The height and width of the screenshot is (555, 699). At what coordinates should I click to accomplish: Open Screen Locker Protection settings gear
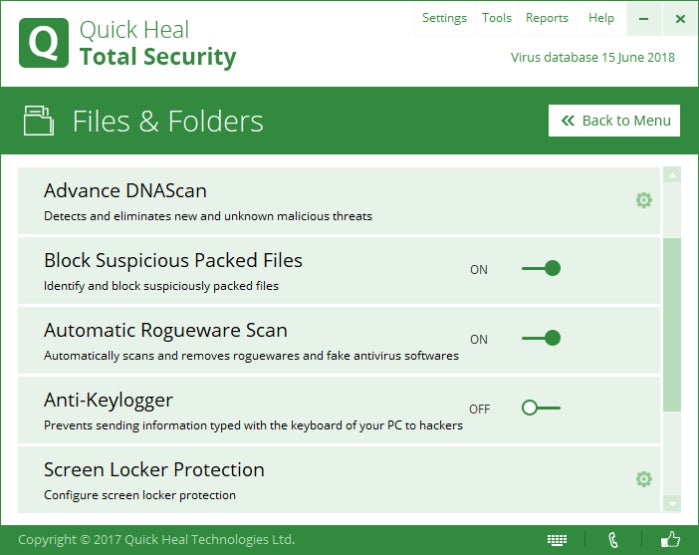[644, 479]
